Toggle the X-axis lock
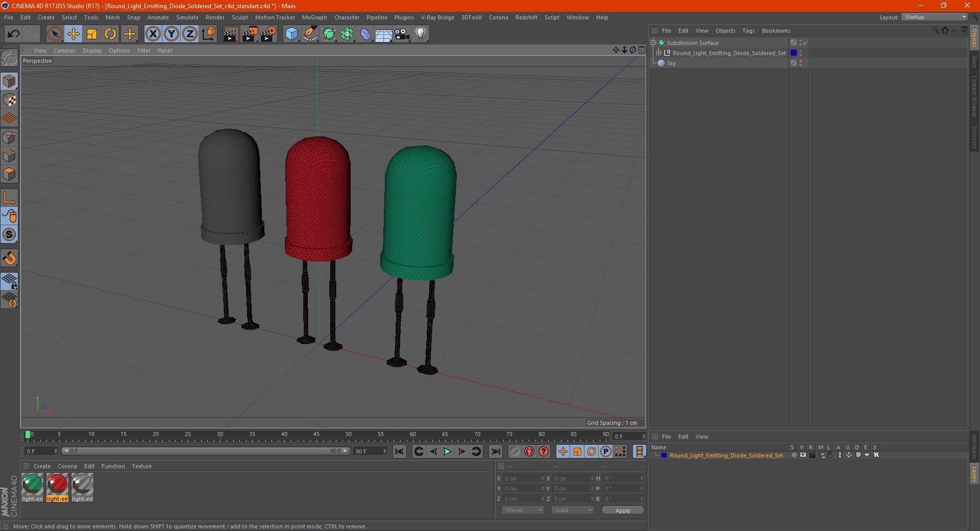This screenshot has width=980, height=531. (153, 34)
